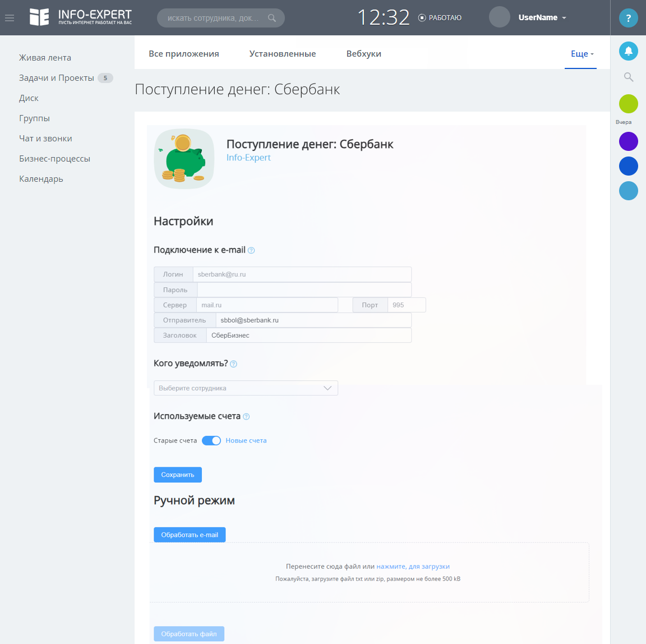Click the right sidebar search icon
646x644 pixels.
click(x=629, y=77)
